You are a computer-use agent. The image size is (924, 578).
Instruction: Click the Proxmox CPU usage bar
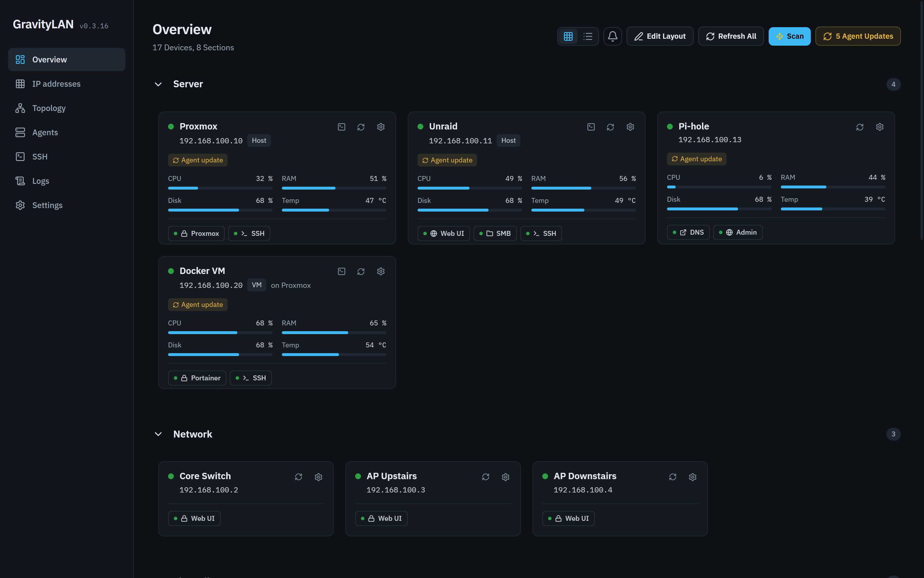pos(220,188)
